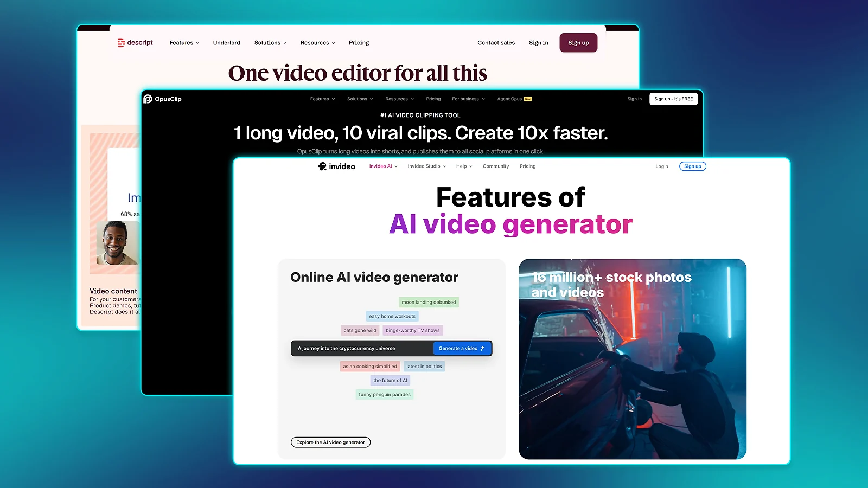Select 'funny penguin parades' prompt tag
Screen dimensions: 868x488
pyautogui.click(x=385, y=395)
